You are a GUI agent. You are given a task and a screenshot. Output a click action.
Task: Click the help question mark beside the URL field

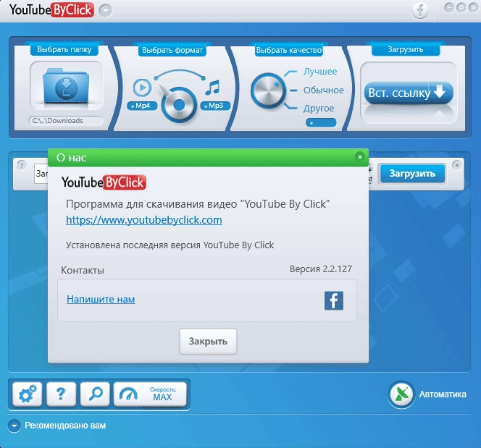click(x=22, y=165)
